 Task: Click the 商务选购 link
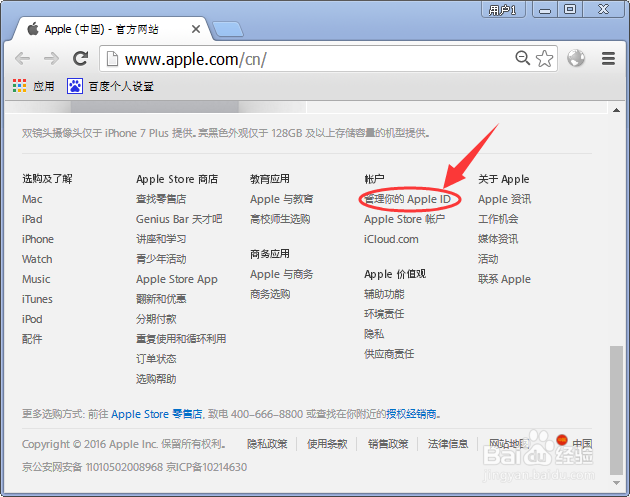pyautogui.click(x=270, y=295)
